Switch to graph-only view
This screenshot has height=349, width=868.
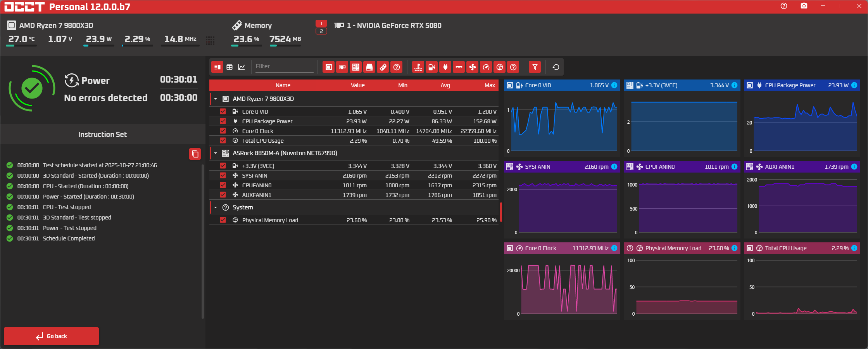click(242, 67)
